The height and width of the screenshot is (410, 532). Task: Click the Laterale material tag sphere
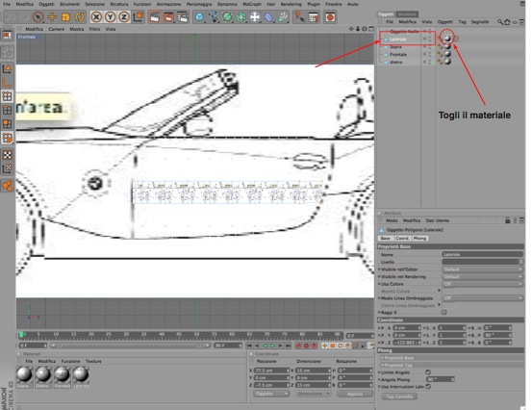[x=447, y=38]
